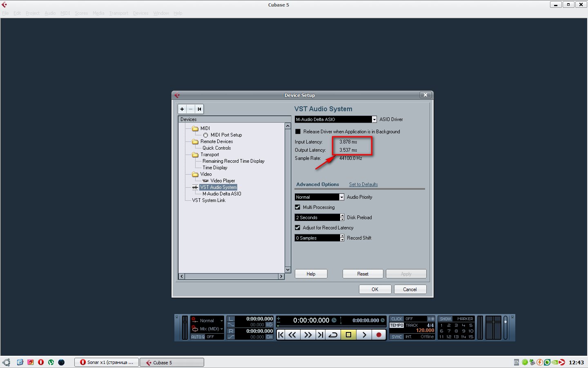Click the transport Fast Forward button
Image resolution: width=588 pixels, height=368 pixels.
(x=308, y=335)
